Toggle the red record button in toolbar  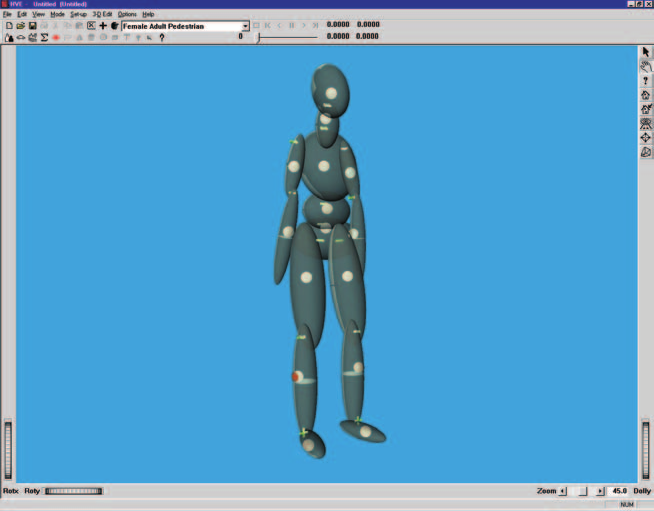(x=55, y=38)
